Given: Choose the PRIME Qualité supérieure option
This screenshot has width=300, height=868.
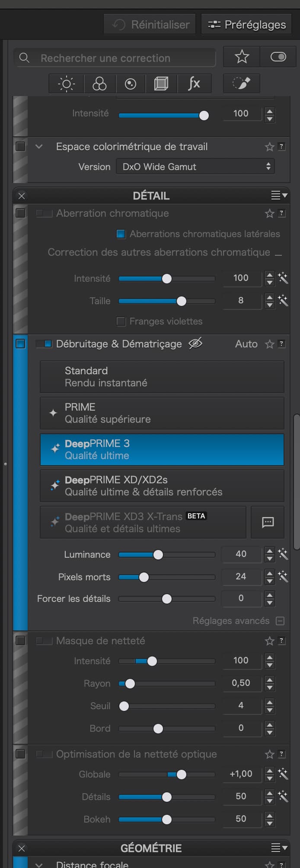Looking at the screenshot, I should pyautogui.click(x=162, y=413).
